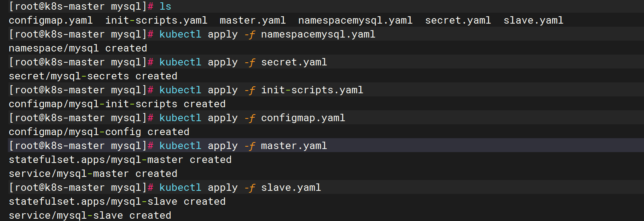This screenshot has width=644, height=221.
Task: Select 'init-scripts.yaml' in the ls output
Action: pyautogui.click(x=156, y=21)
